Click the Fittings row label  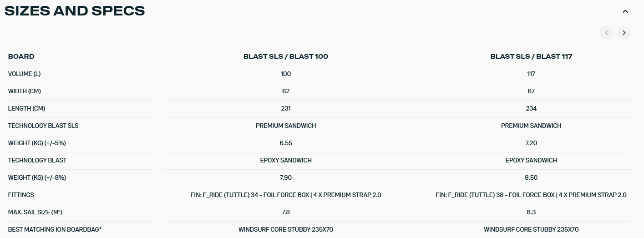(21, 195)
